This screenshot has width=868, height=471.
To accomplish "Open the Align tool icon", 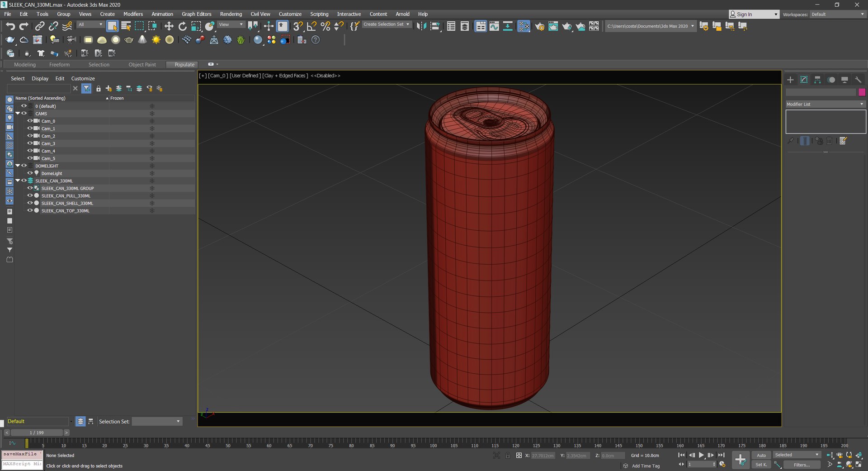I will pyautogui.click(x=435, y=26).
